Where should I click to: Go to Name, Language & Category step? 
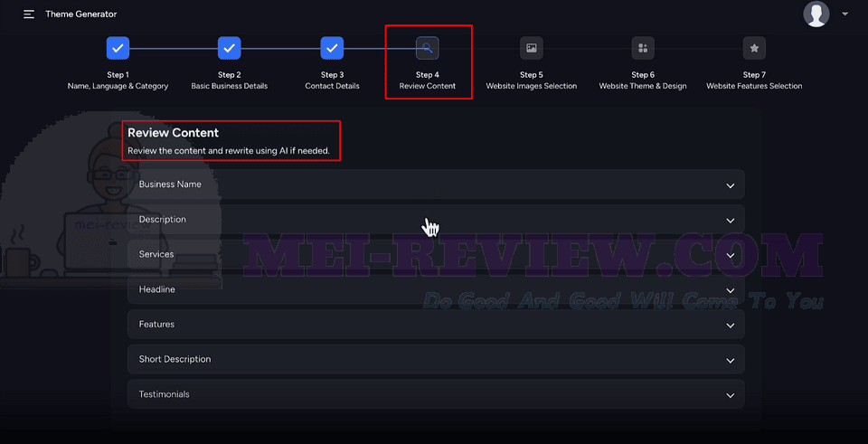(118, 86)
